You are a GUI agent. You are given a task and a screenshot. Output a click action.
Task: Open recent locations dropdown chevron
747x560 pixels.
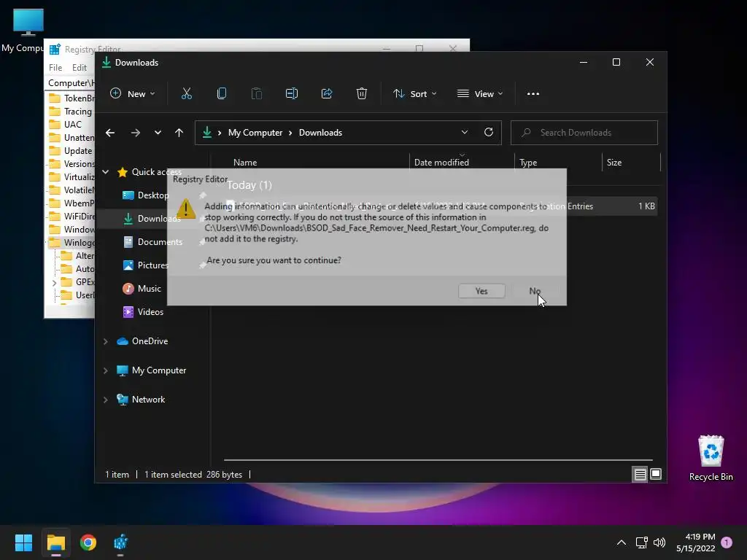click(158, 133)
